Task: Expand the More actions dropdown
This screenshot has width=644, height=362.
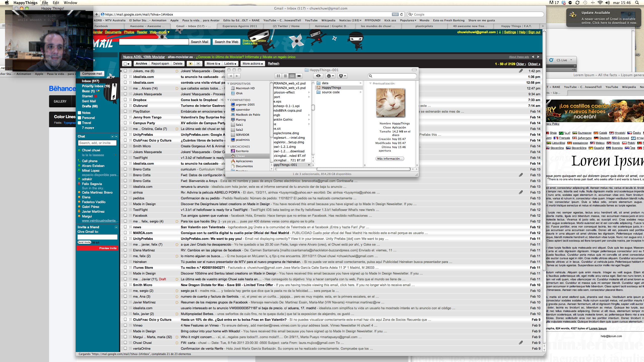Action: click(x=253, y=64)
